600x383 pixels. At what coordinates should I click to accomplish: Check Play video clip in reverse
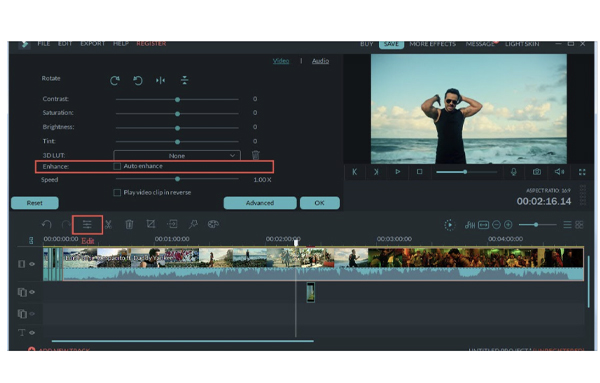[117, 192]
